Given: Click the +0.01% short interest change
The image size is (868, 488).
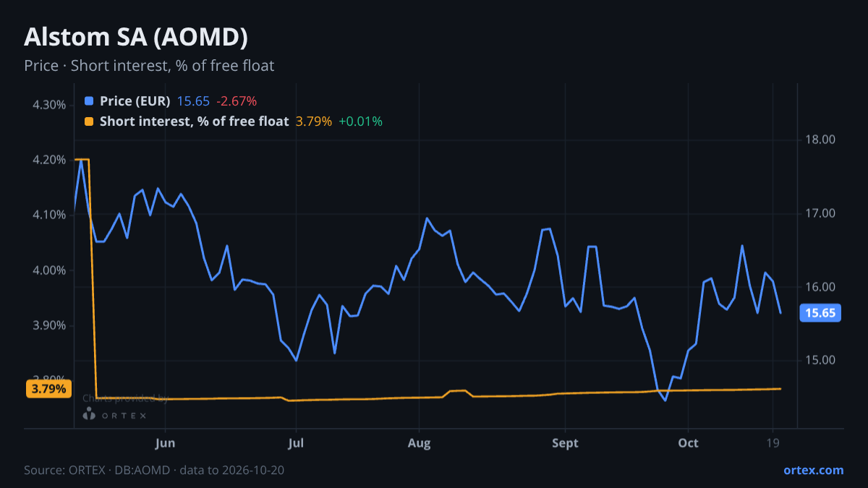Looking at the screenshot, I should pos(360,121).
